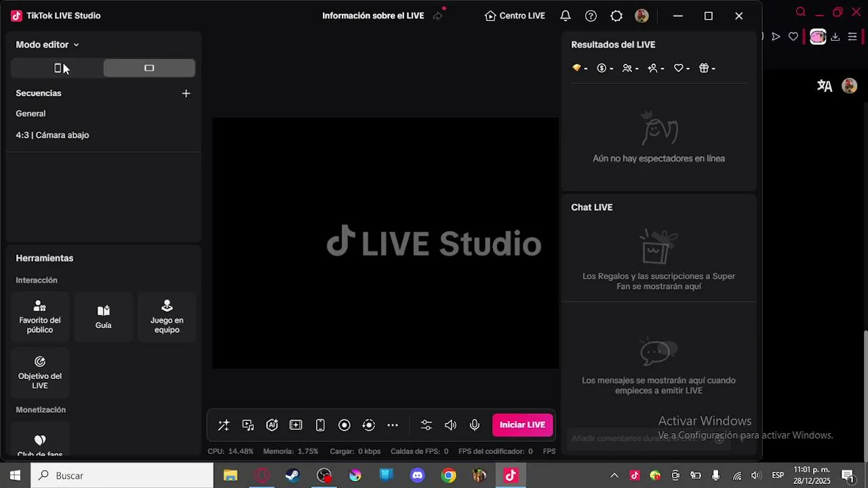
Task: Click the heart icon in background browser toolbar
Action: 793,37
